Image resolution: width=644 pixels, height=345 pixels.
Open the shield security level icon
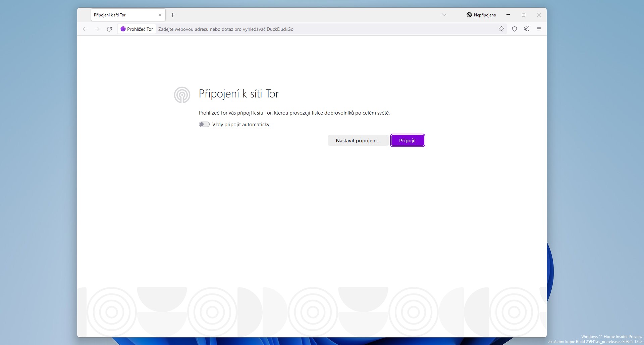coord(515,29)
